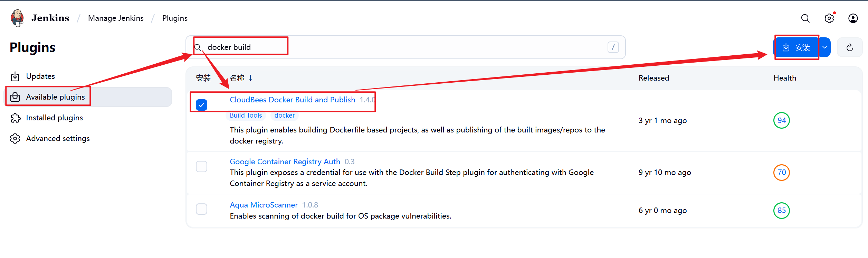
Task: Click the '9 yr 10 mo ago' release date
Action: [x=665, y=173]
